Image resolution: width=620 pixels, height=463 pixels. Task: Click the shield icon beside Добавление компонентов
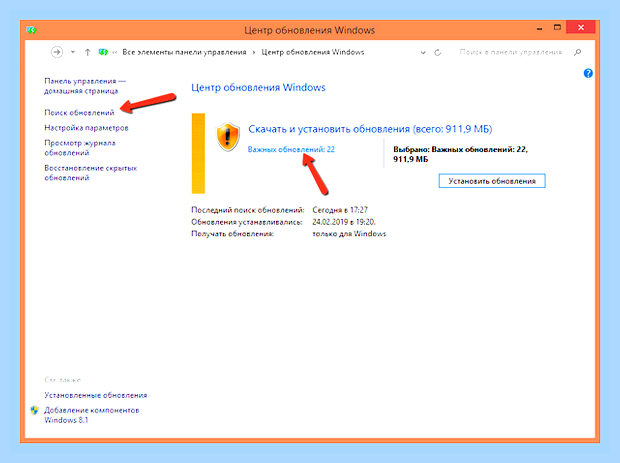click(x=34, y=410)
